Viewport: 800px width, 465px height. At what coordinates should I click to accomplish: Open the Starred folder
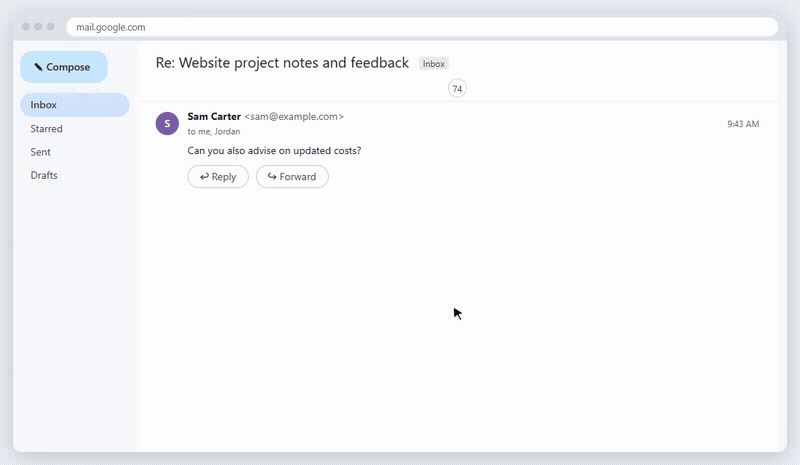tap(46, 129)
